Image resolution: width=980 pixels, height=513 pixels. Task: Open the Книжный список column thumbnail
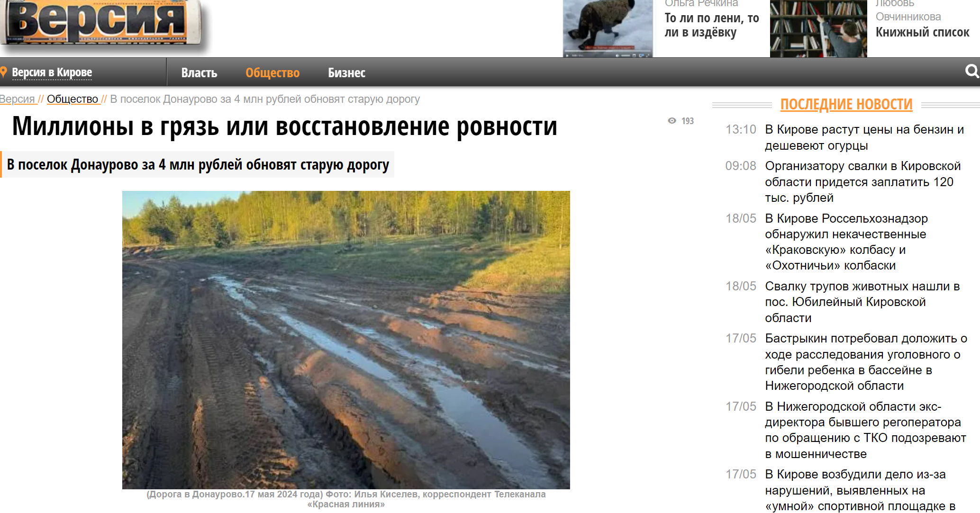[x=818, y=28]
